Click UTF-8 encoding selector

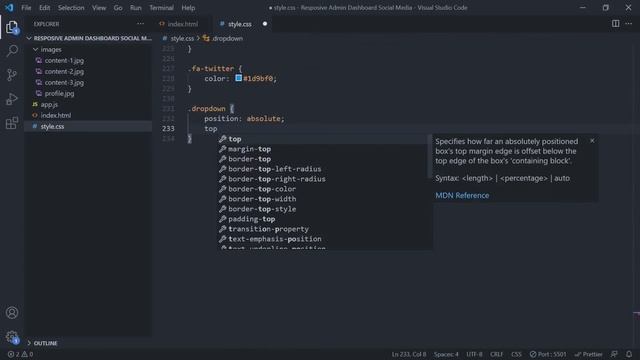tap(474, 354)
